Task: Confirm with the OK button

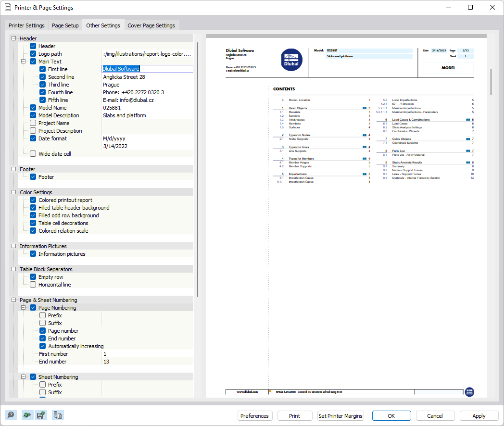Action: pyautogui.click(x=391, y=416)
